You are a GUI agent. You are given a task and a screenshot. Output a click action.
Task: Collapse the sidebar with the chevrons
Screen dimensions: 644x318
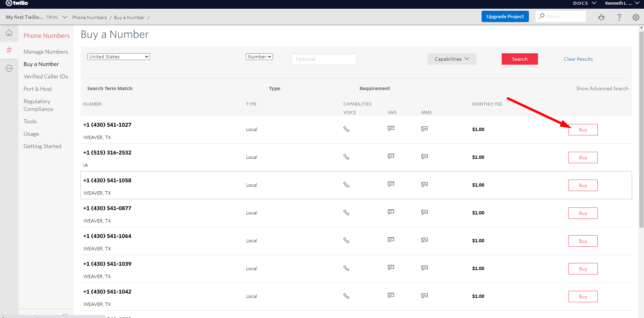point(65,315)
